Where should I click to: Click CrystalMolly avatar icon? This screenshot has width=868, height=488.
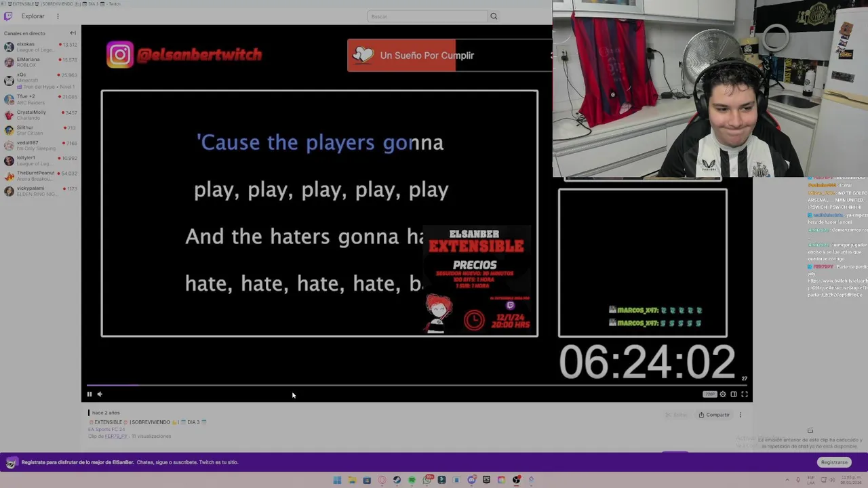click(x=9, y=115)
